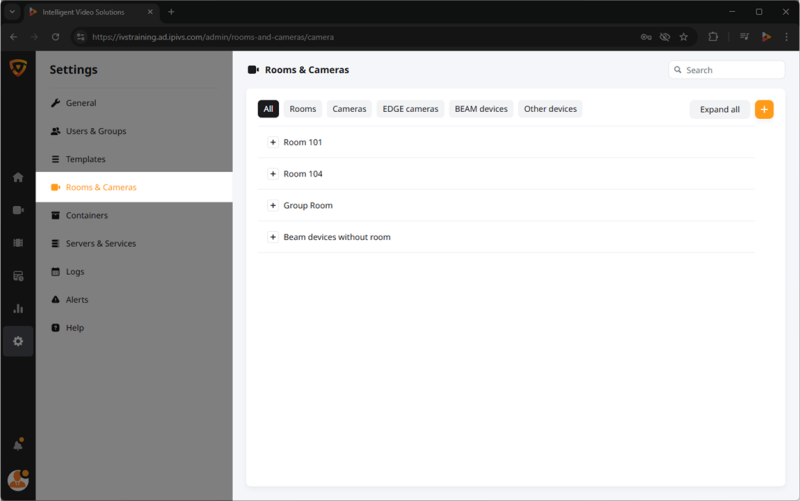Open notifications bell icon
The image size is (800, 501).
[x=18, y=445]
